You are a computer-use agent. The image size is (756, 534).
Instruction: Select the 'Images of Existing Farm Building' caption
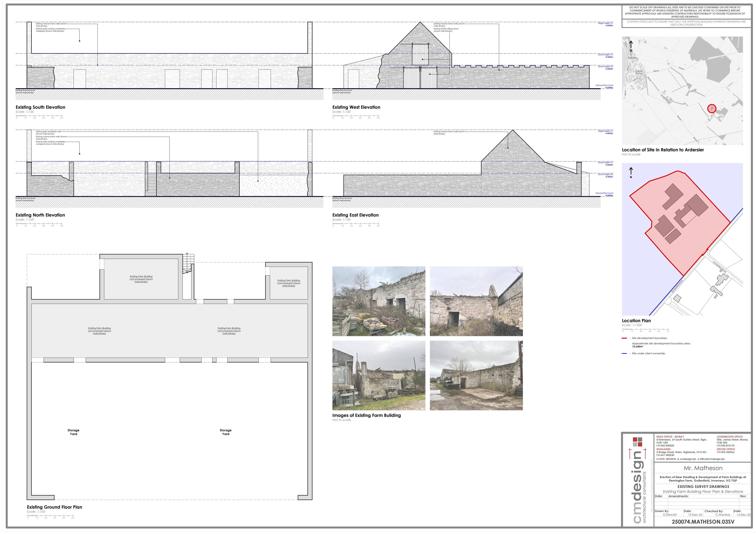pos(367,416)
